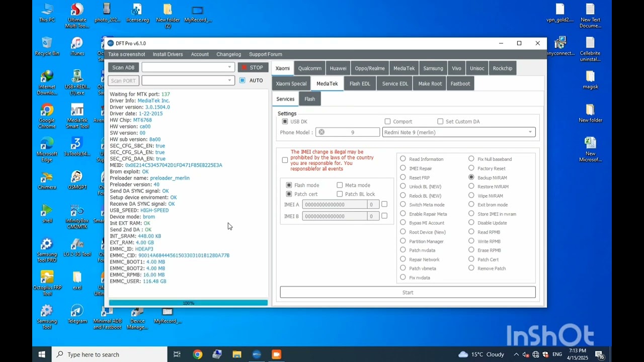Enable Set Custom DA checkbox
The width and height of the screenshot is (644, 362).
(440, 122)
